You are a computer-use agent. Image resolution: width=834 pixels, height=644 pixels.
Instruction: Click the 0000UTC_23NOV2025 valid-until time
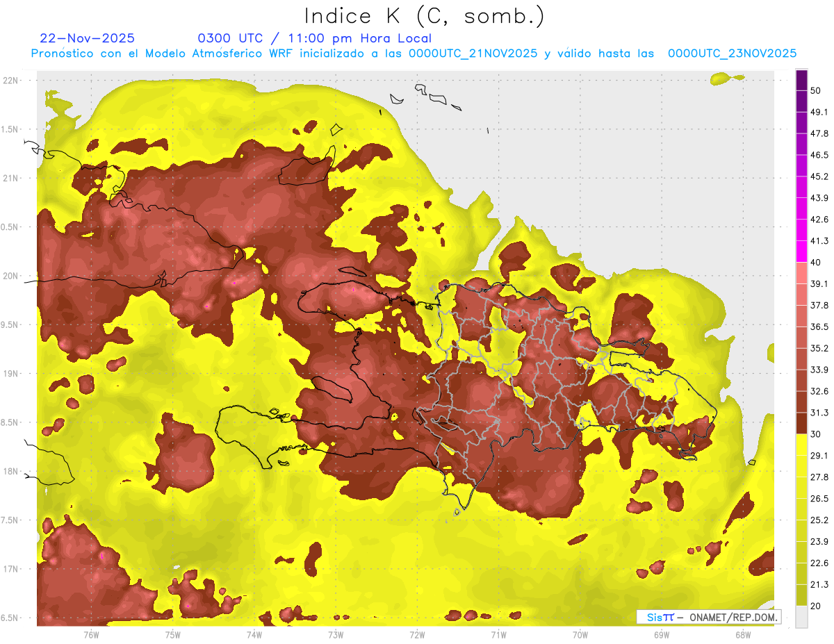tap(732, 53)
